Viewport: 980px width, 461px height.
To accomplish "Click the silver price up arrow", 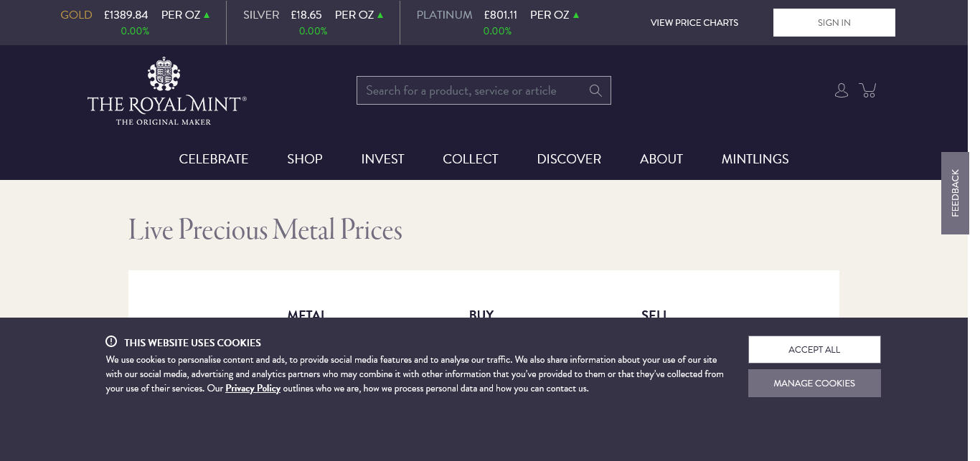I will click(x=380, y=15).
